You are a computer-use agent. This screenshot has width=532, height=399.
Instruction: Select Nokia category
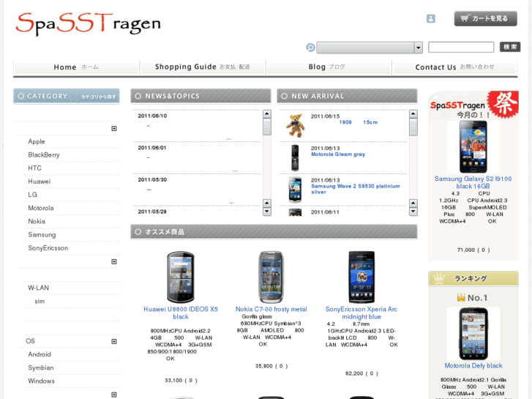tap(37, 221)
